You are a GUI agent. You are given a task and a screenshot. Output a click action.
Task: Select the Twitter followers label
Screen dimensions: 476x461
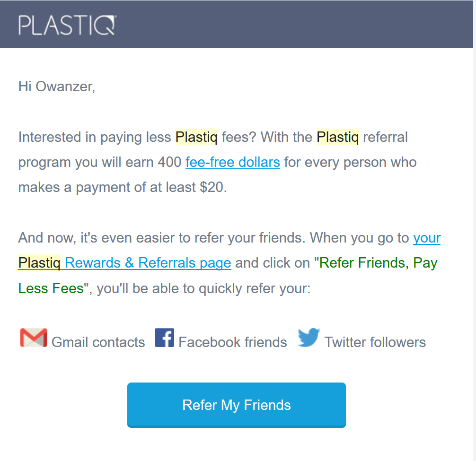tap(375, 342)
